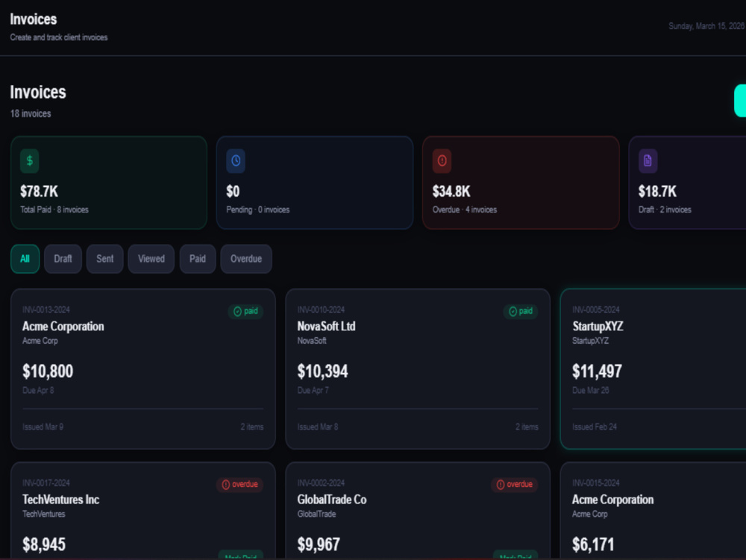Click the overdue badge on TechVentures Inc invoice

pos(239,485)
